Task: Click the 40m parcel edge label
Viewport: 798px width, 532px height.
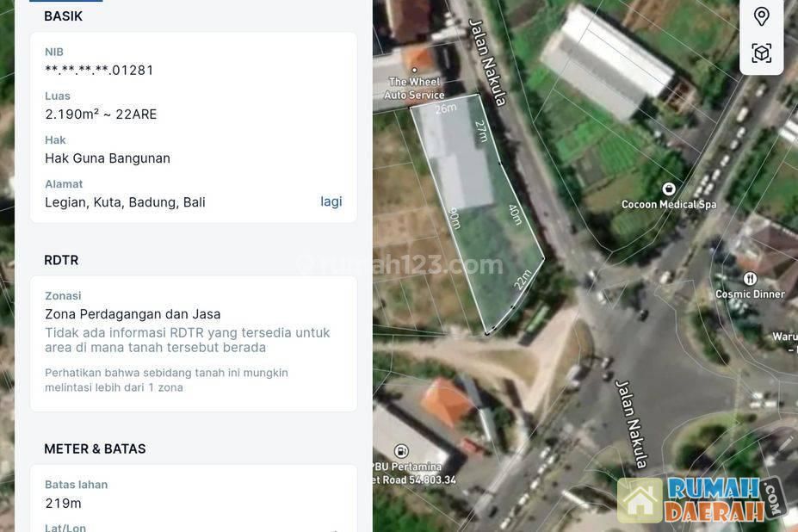Action: click(516, 214)
